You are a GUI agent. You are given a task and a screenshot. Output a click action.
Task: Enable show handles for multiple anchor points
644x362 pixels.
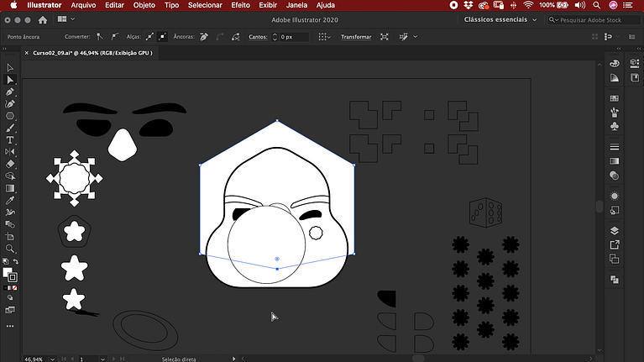(149, 37)
